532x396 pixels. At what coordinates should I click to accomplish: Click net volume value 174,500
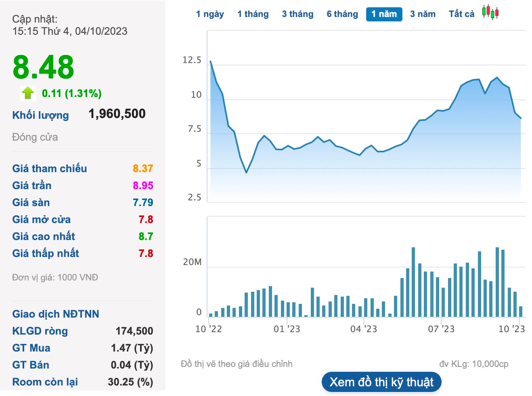[x=134, y=331]
